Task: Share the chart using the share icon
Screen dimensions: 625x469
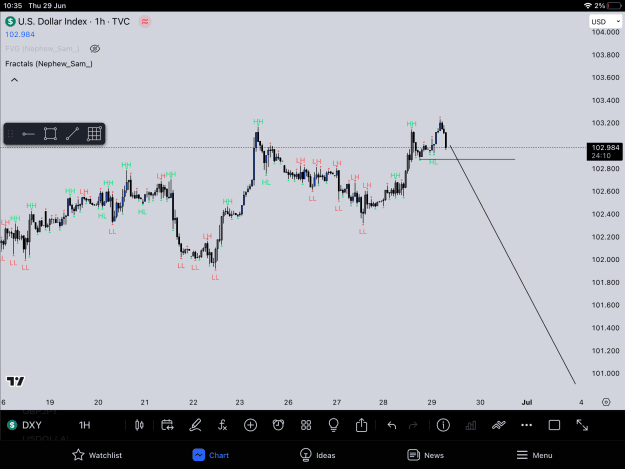Action: pos(362,425)
